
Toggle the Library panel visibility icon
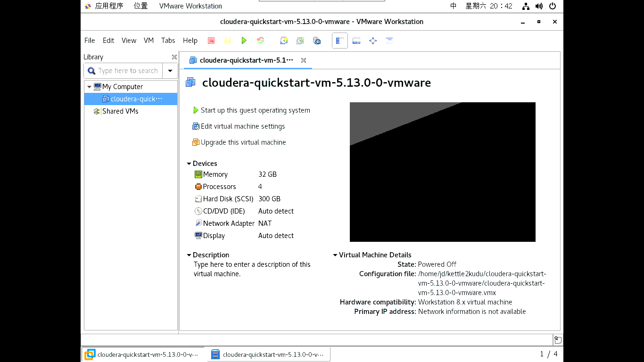coord(340,41)
